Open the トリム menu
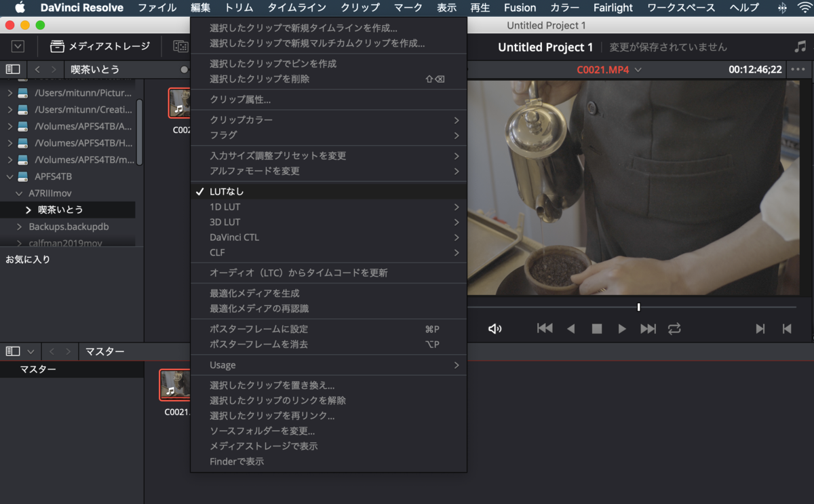The image size is (814, 504). coord(239,8)
